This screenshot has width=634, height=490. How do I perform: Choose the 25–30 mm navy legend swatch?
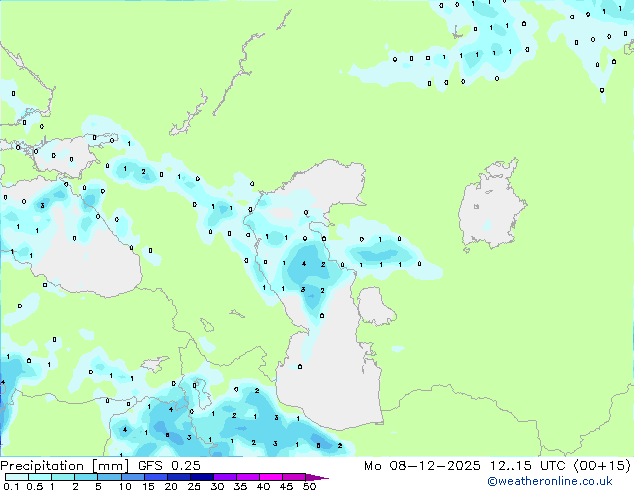202,477
